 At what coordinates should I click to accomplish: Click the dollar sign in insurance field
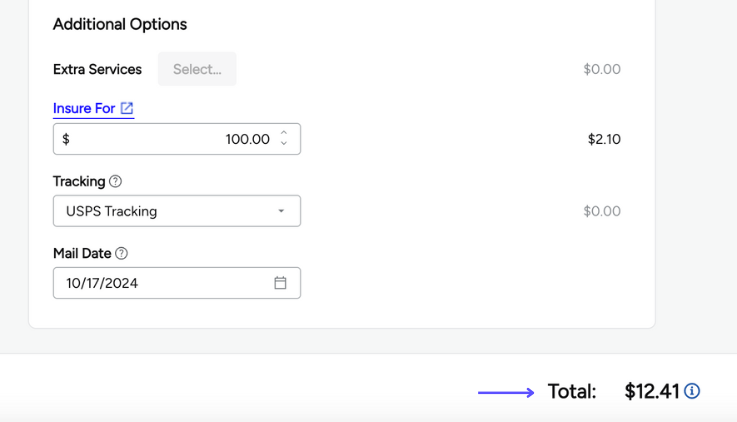coord(66,139)
